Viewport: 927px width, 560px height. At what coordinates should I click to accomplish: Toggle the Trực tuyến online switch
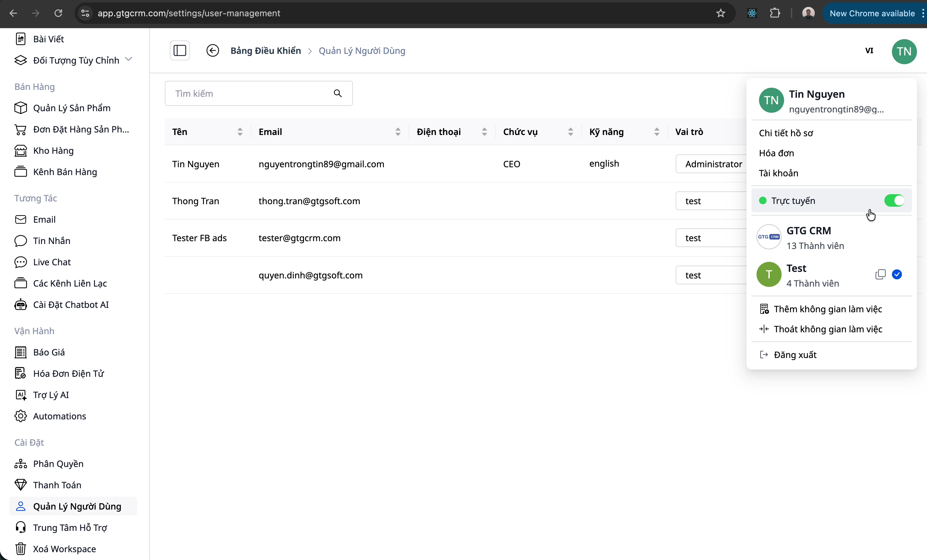point(894,200)
